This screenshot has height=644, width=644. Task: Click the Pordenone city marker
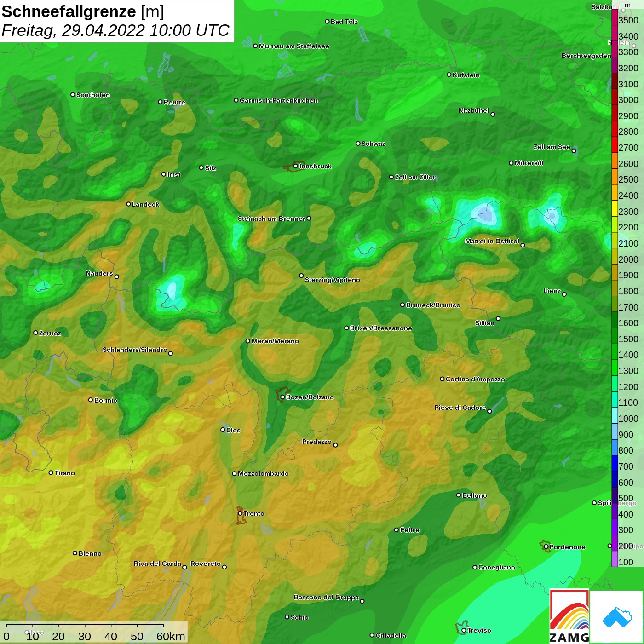pyautogui.click(x=546, y=547)
